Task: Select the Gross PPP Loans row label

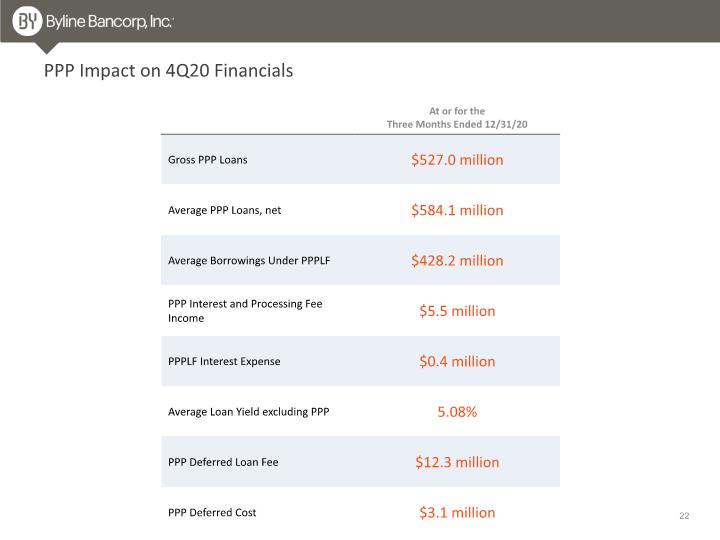Action: [208, 160]
